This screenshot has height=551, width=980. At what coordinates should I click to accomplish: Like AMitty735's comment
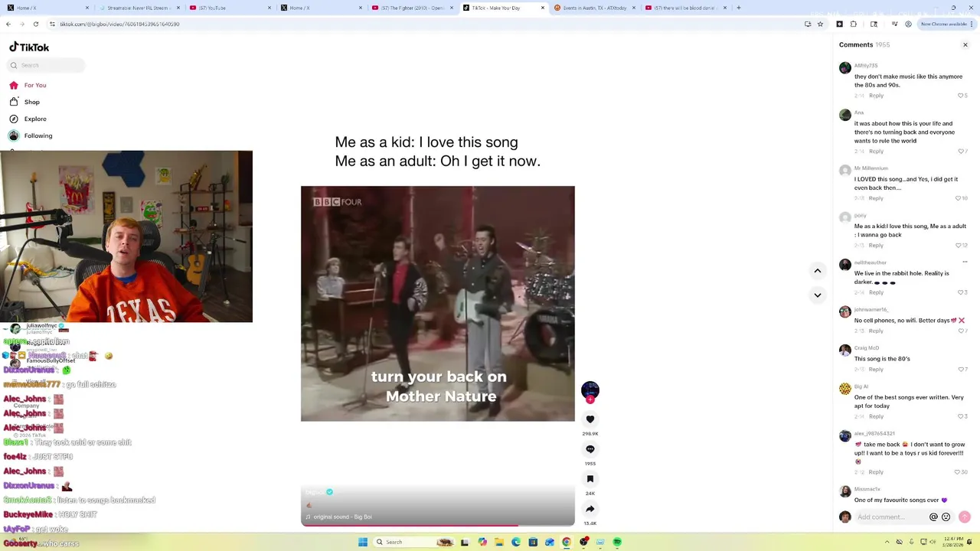pos(962,96)
